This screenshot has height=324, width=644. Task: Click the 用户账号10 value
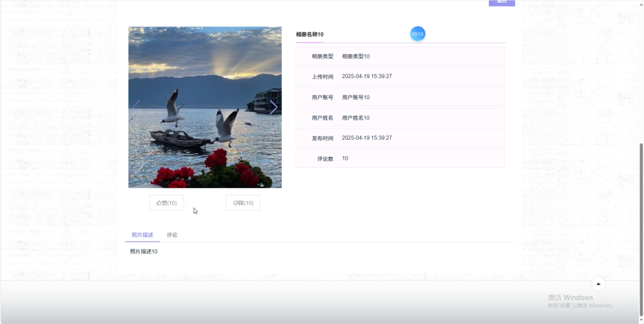click(356, 98)
